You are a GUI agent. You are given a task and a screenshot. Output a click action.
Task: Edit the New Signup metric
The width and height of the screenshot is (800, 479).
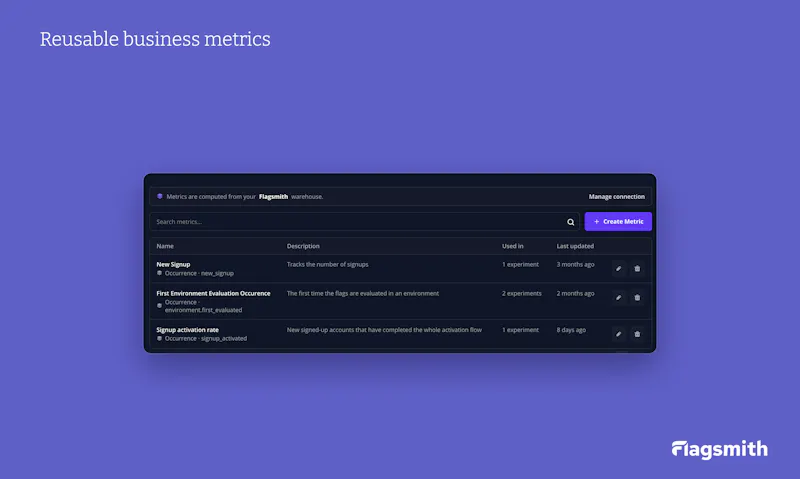click(x=618, y=268)
